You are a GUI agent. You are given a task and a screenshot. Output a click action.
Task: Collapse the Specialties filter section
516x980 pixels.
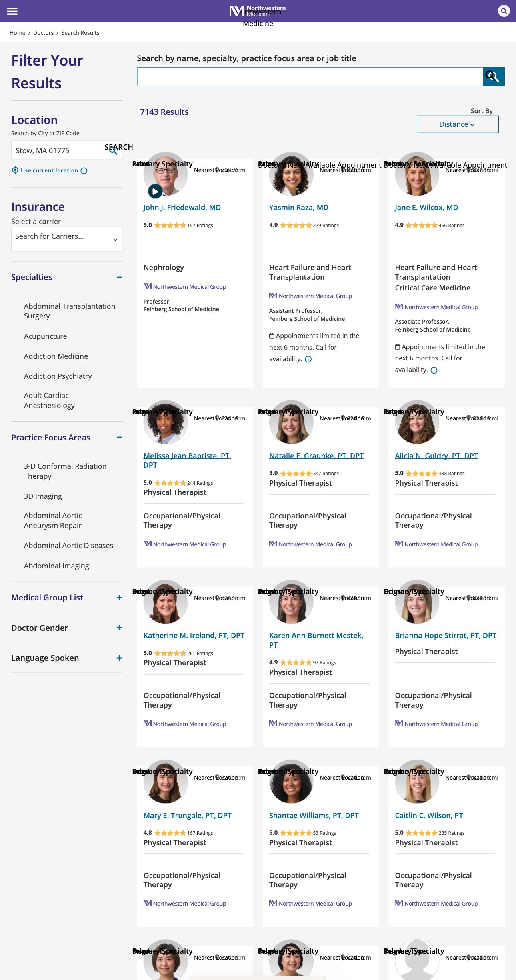click(x=119, y=277)
